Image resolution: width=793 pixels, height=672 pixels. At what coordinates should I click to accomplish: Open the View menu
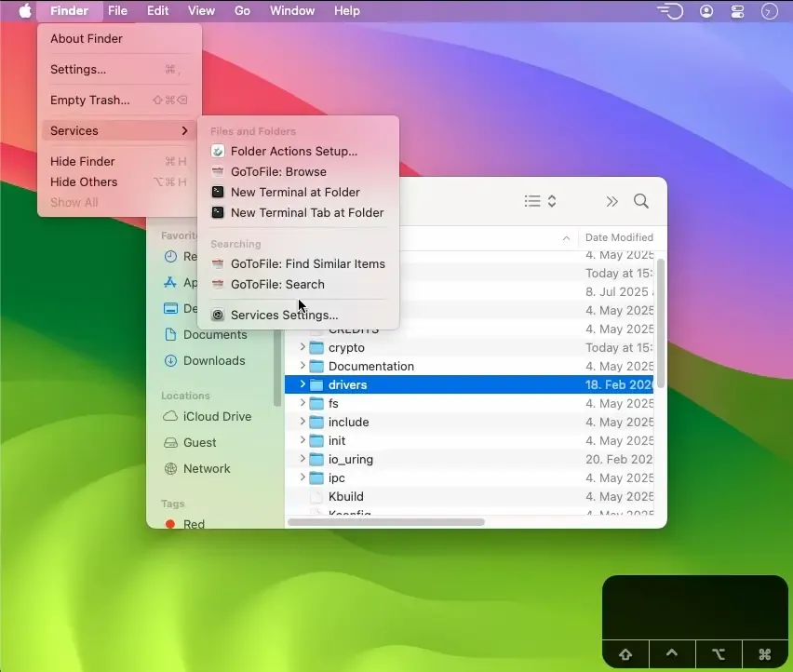click(x=201, y=10)
